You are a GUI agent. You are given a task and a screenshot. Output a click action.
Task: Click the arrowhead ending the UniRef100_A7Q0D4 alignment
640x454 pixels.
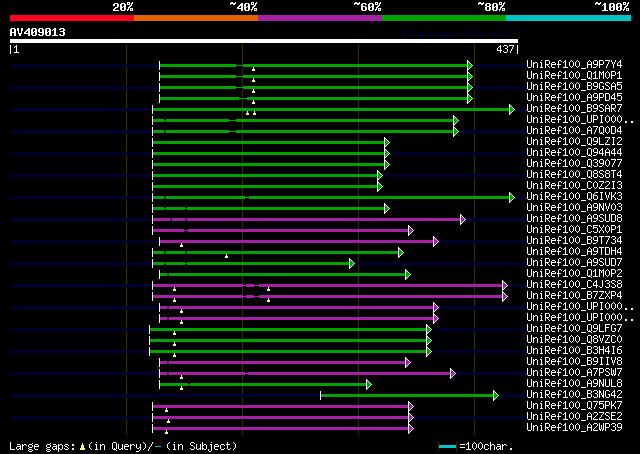(x=456, y=131)
